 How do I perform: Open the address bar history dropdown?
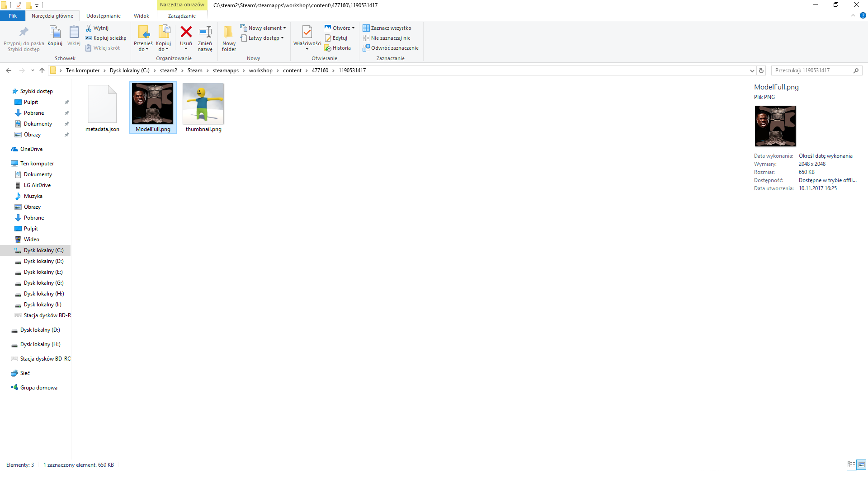click(x=752, y=70)
